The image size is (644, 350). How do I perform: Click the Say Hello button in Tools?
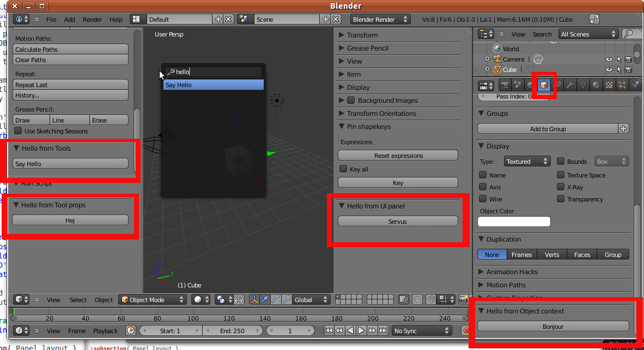point(70,164)
